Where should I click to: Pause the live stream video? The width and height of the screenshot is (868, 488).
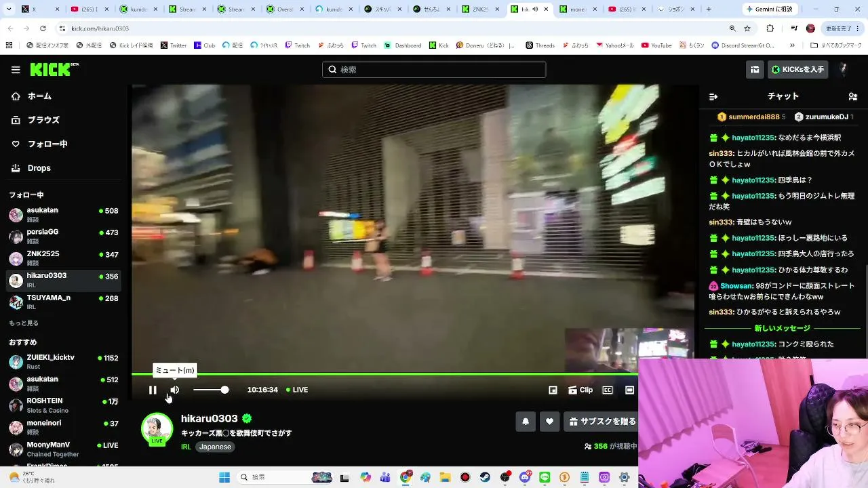point(153,390)
